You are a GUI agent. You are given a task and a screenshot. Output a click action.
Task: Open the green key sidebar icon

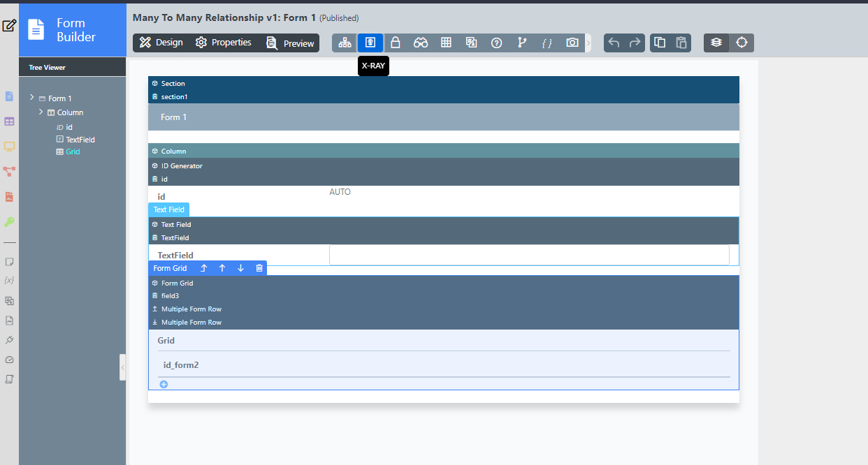point(9,222)
